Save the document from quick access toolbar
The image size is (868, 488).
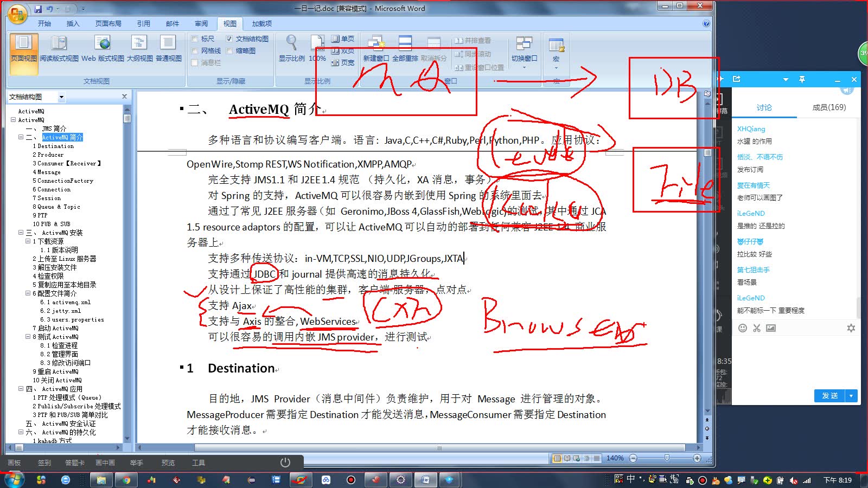[x=38, y=9]
